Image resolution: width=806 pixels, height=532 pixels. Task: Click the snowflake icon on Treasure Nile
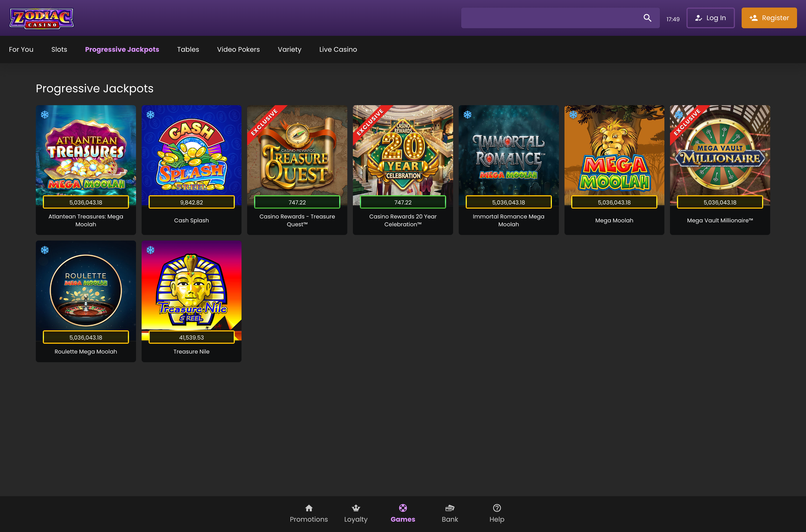(x=150, y=250)
